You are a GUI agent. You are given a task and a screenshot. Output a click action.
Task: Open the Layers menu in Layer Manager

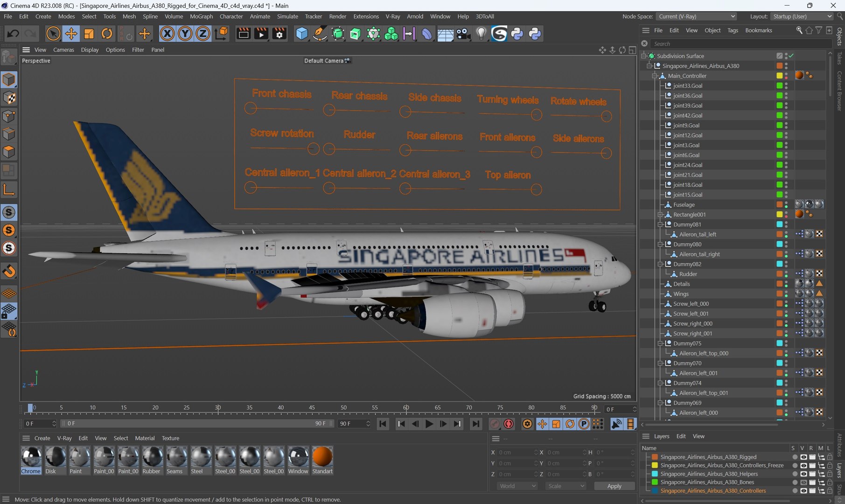tap(661, 436)
